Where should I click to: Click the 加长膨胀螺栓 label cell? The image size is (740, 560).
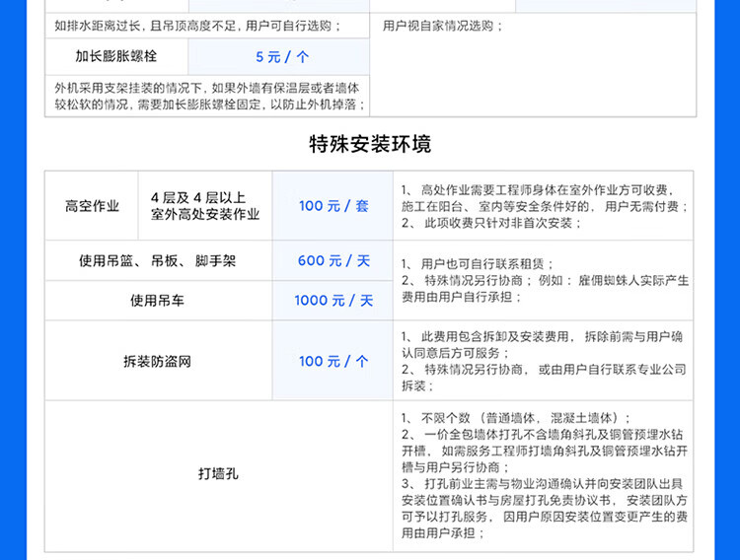[116, 56]
